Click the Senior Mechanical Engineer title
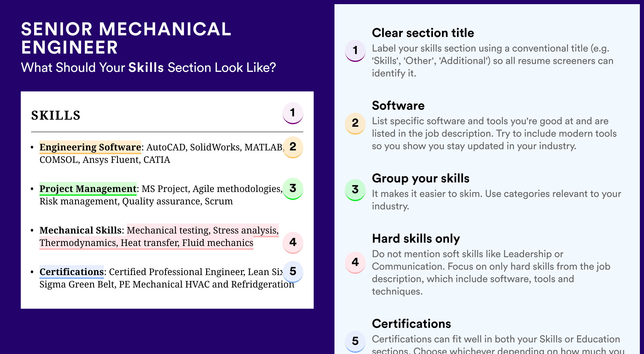 pyautogui.click(x=126, y=38)
